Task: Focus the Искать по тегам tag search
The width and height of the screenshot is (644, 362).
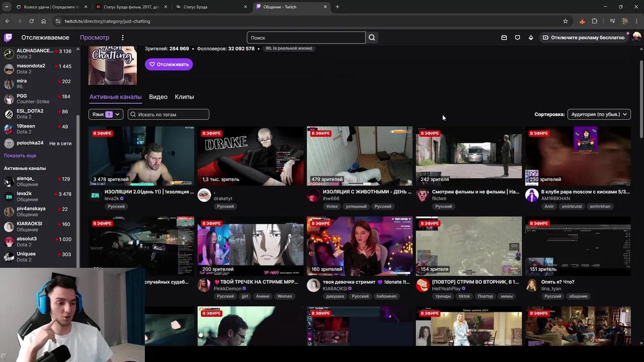Action: click(x=169, y=115)
